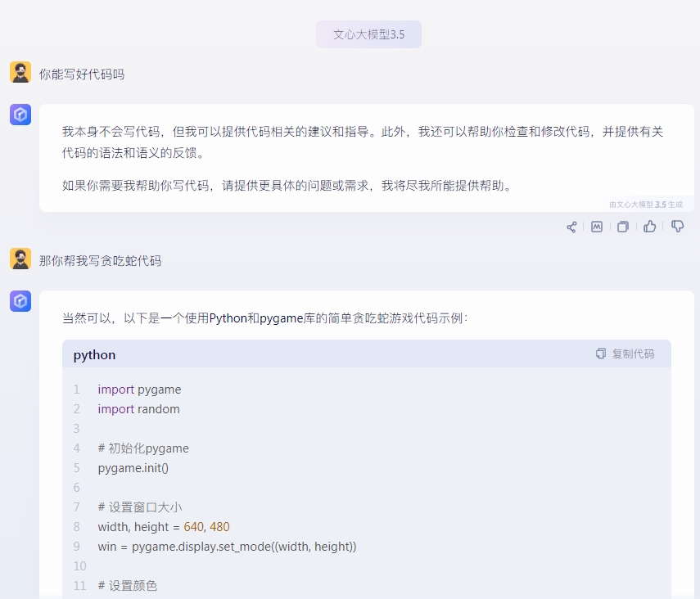This screenshot has width=700, height=599.
Task: Click code line pygame.init()
Action: click(x=133, y=468)
